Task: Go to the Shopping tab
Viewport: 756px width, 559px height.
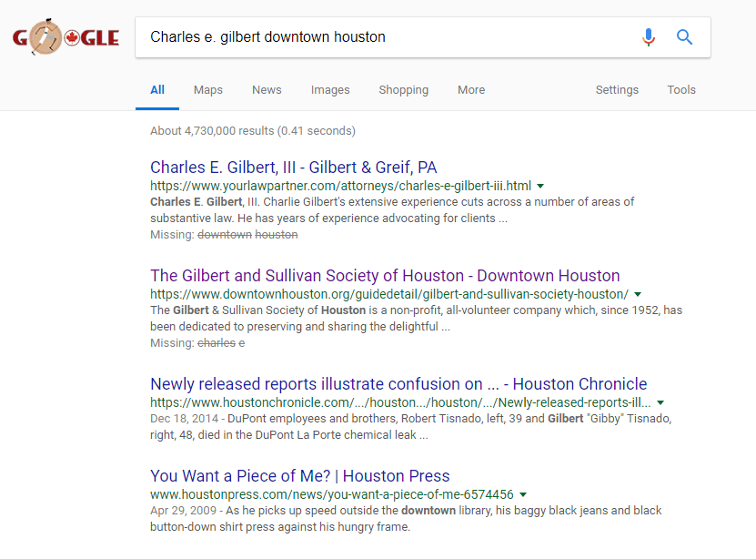Action: pos(403,90)
